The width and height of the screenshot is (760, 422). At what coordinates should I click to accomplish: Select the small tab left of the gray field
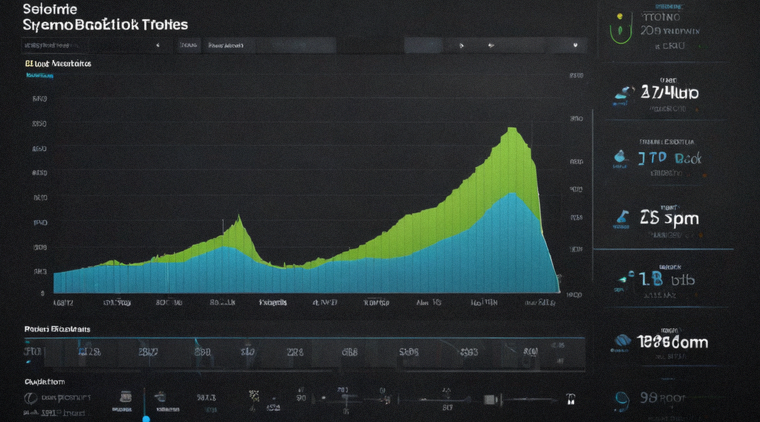pos(189,46)
